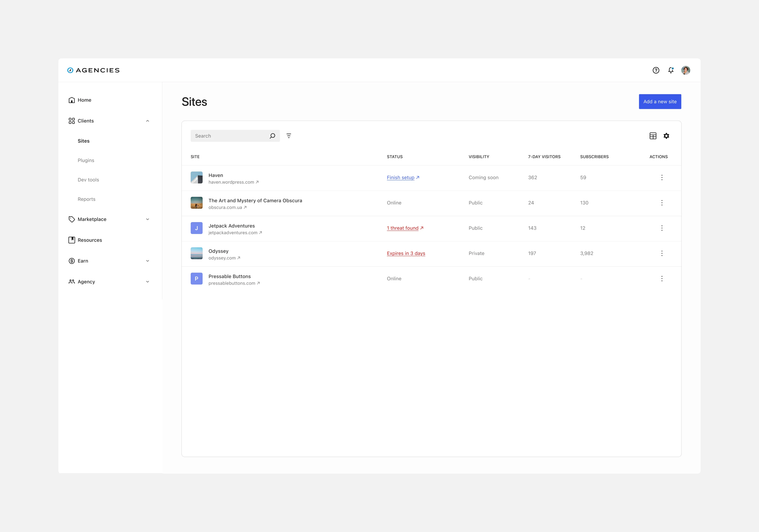
Task: Switch to the Plugins sidebar item
Action: [x=86, y=160]
